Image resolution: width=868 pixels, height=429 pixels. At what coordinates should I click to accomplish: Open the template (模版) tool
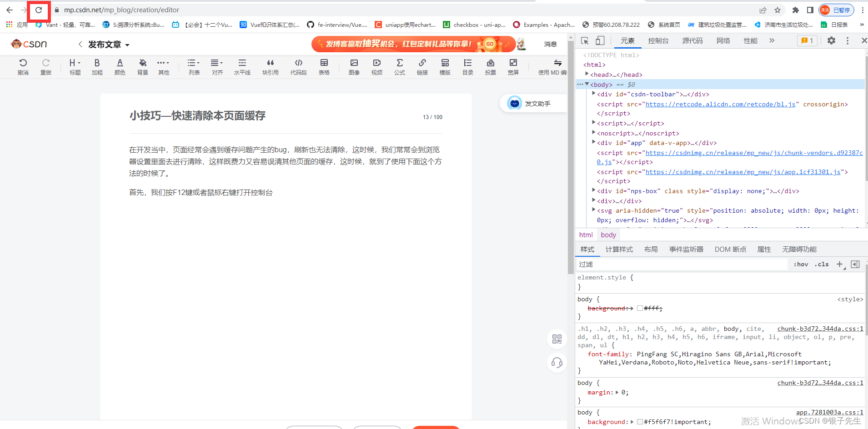tap(445, 67)
